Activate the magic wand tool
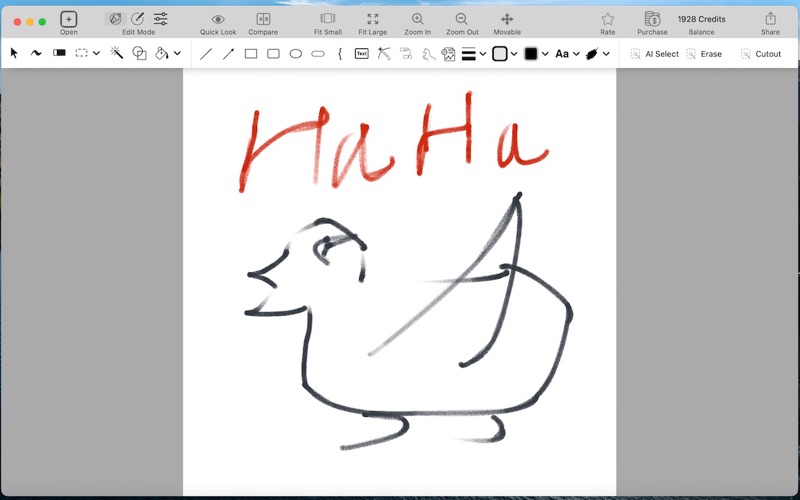Screen dimensions: 800x500 (x=116, y=54)
